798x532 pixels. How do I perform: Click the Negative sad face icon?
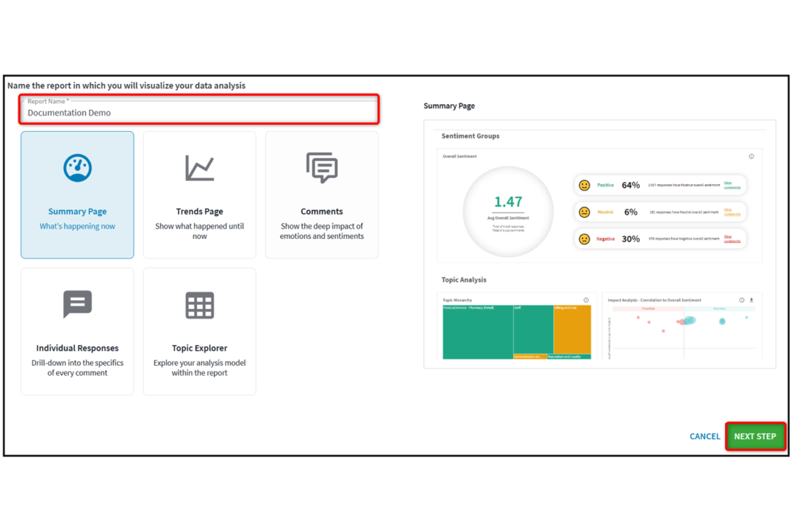click(x=584, y=239)
